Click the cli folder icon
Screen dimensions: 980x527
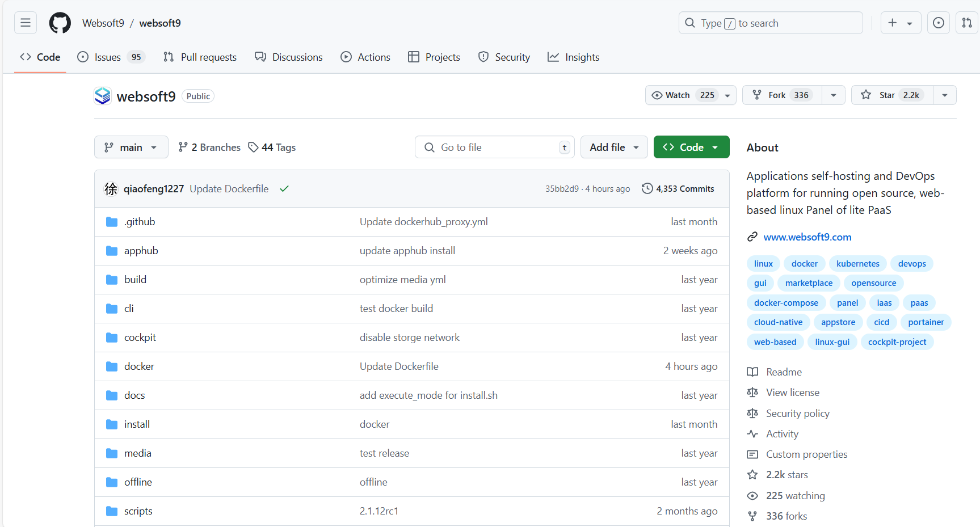pos(112,309)
